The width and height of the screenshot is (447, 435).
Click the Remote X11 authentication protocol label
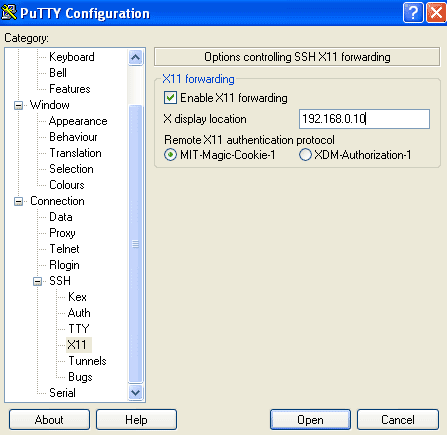pyautogui.click(x=249, y=140)
